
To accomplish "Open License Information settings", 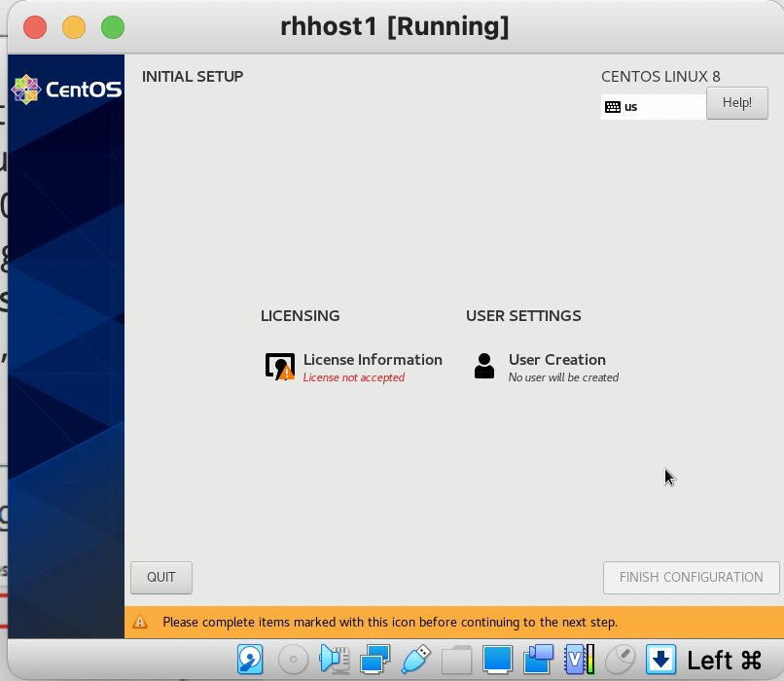I will [354, 367].
